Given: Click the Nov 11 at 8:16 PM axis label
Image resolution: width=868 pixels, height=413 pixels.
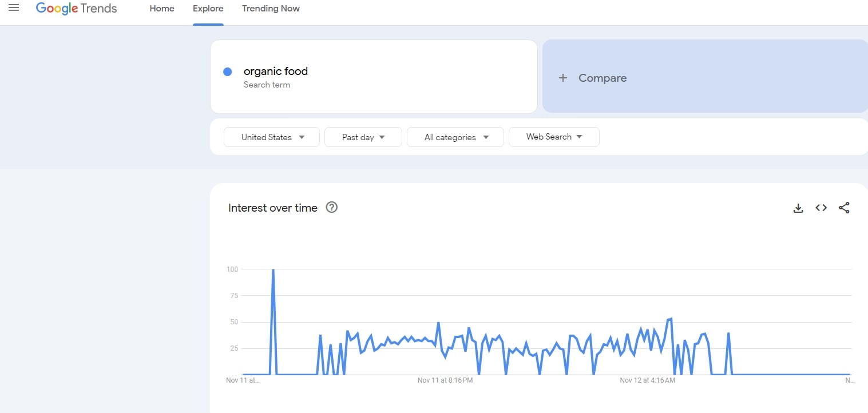Looking at the screenshot, I should pos(445,380).
